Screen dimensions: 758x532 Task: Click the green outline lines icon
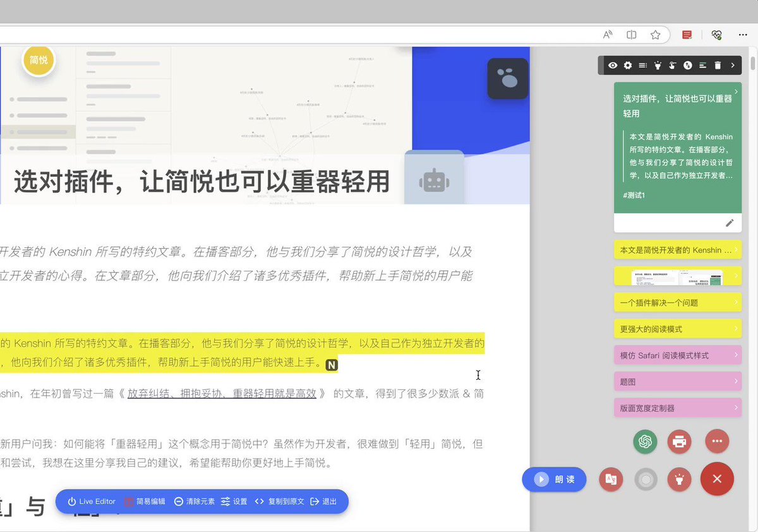[702, 65]
